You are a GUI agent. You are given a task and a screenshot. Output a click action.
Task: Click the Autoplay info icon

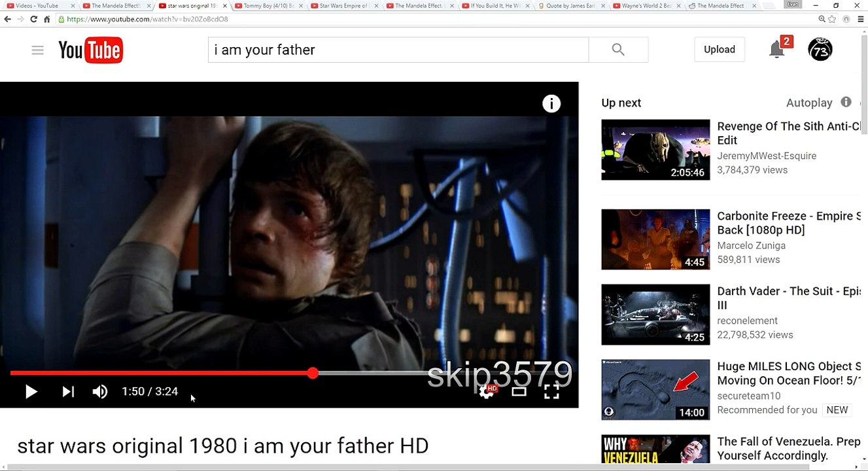(x=846, y=102)
